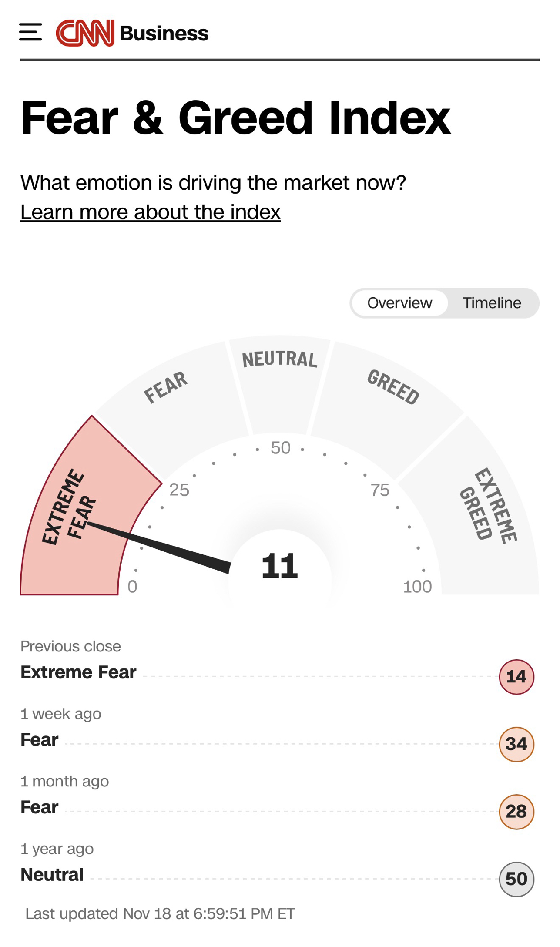This screenshot has height=947, width=560.
Task: Click the Previous close Extreme Fear label
Action: (x=78, y=672)
